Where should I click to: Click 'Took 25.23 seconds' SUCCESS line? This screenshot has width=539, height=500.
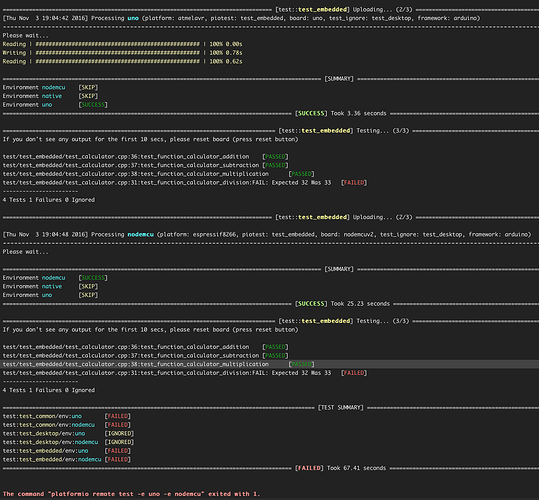(342, 304)
